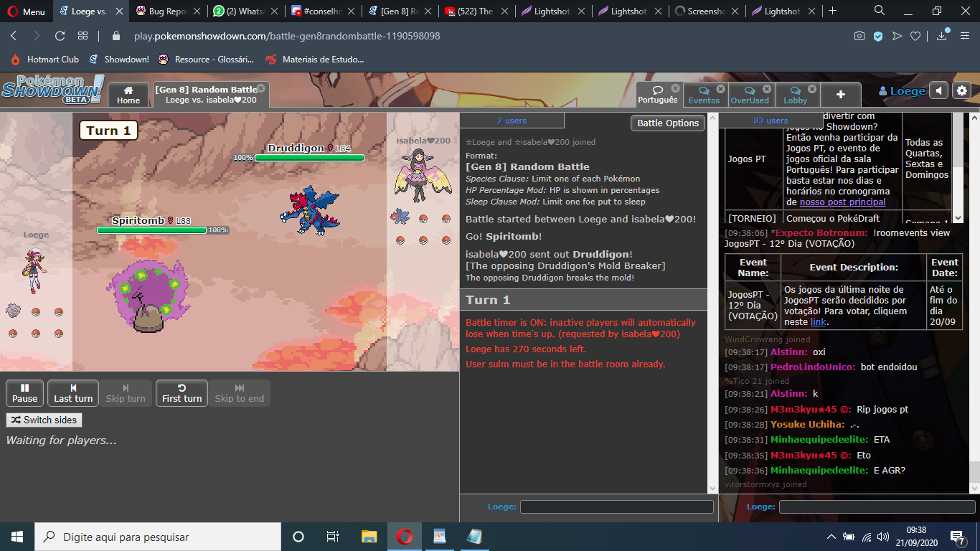Open the Loege username menu
This screenshot has width=980, height=551.
902,91
